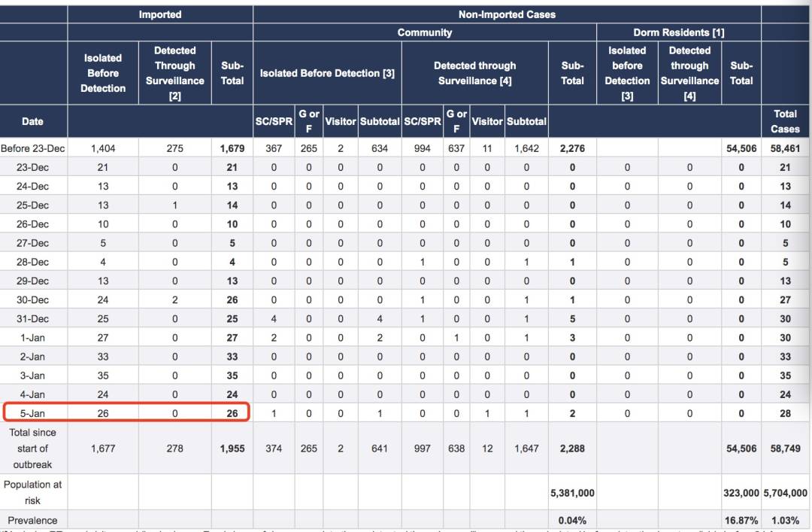The height and width of the screenshot is (532, 812).
Task: Select the Population at risk row label
Action: pos(32,492)
